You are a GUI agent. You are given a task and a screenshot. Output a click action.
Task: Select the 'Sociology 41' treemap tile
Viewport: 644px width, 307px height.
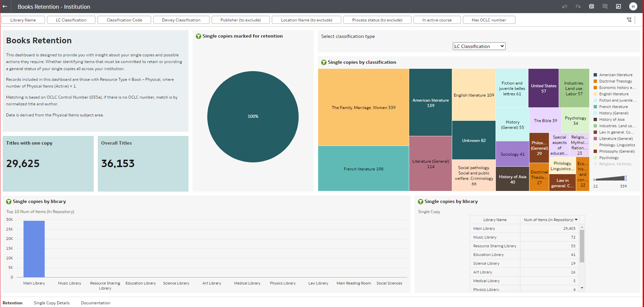pos(512,154)
